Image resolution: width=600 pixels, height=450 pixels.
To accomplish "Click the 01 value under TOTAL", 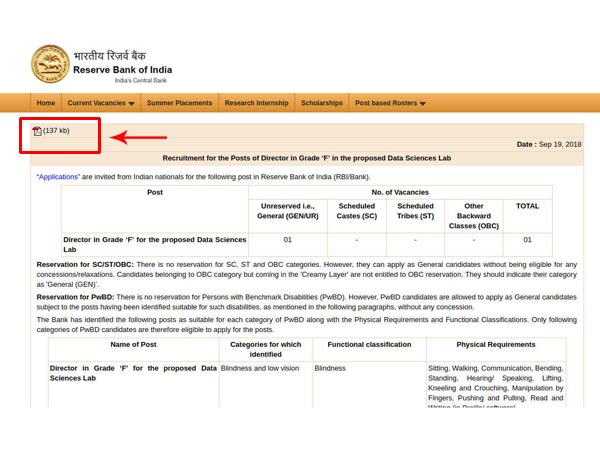I will point(527,240).
